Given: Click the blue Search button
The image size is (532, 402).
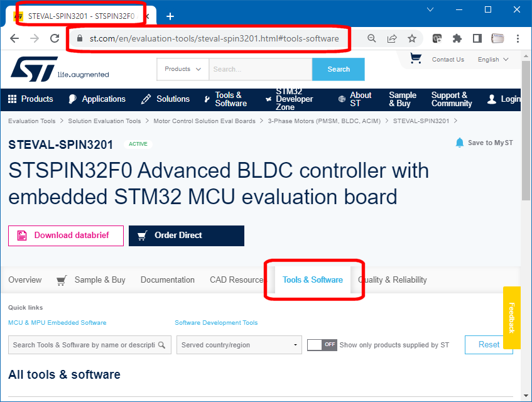Looking at the screenshot, I should coord(339,69).
